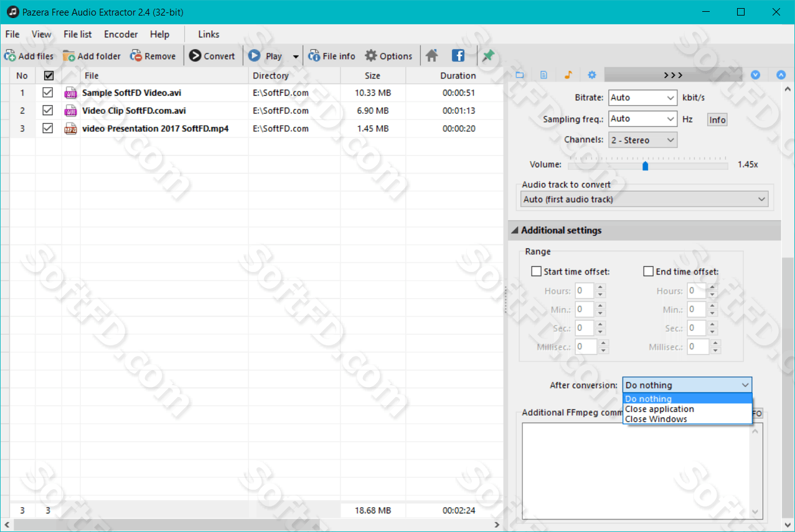The height and width of the screenshot is (532, 795).
Task: Enable the End time offset checkbox
Action: (x=648, y=271)
